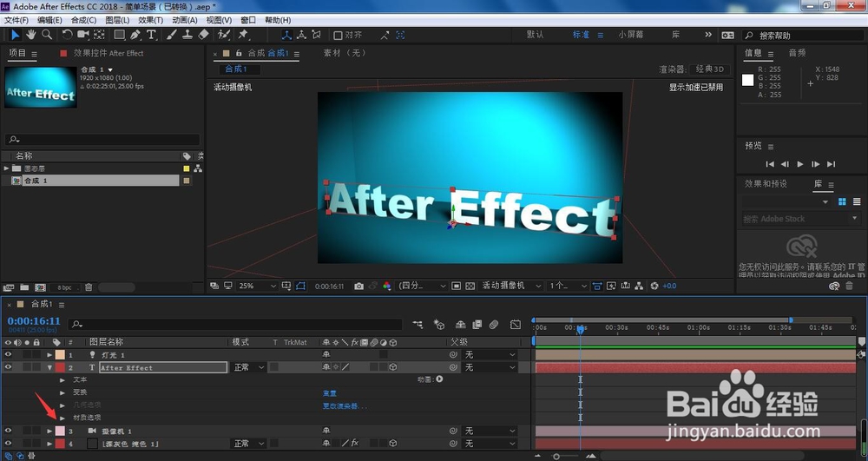Collapse the After Effect layer properties
Screen dimensions: 868x461
click(49, 367)
